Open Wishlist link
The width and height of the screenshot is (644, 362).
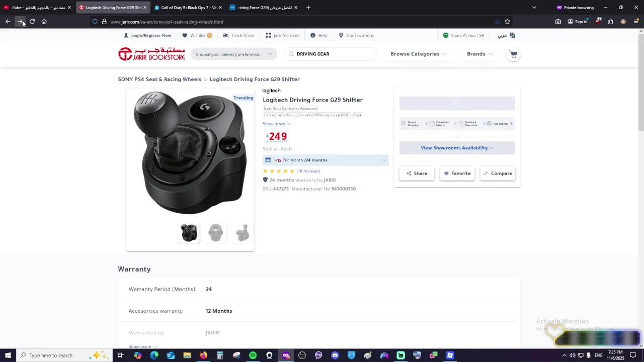197,35
